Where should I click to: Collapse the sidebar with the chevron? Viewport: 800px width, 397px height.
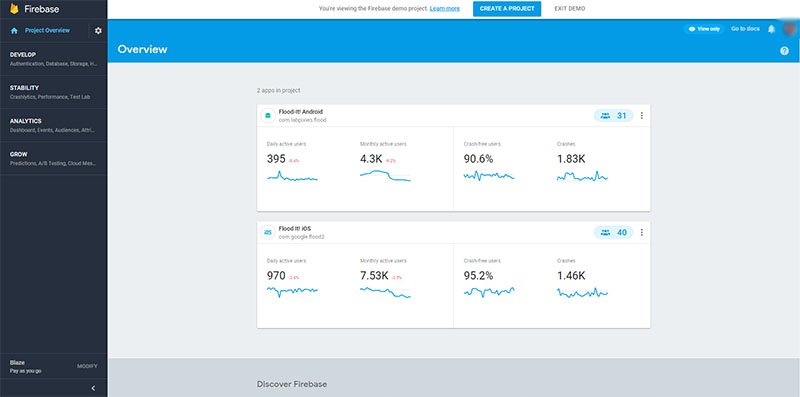pos(93,388)
